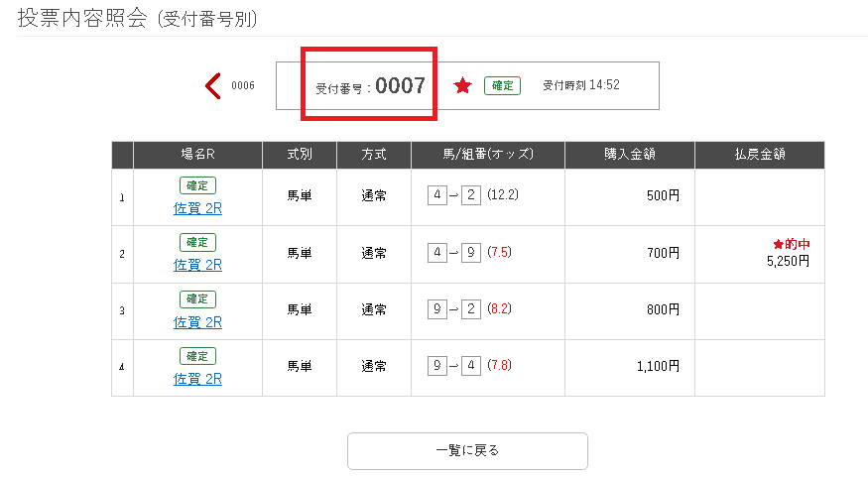Click the red ★的中 hit marker
The width and height of the screenshot is (868, 477).
tap(792, 244)
